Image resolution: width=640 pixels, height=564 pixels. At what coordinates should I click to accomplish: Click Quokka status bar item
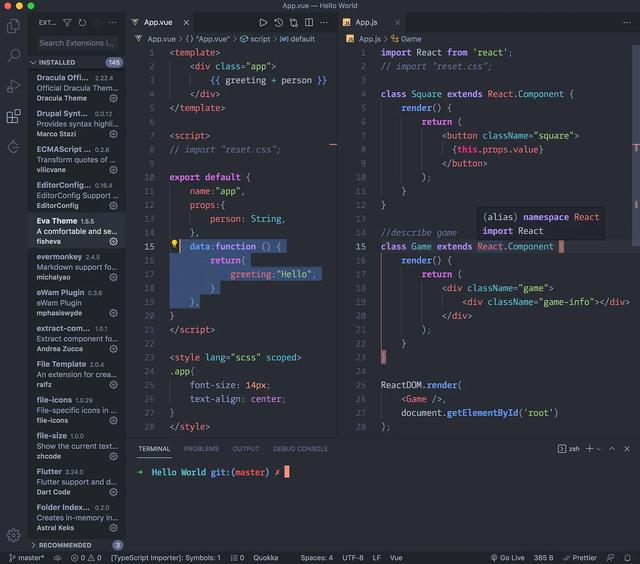pyautogui.click(x=266, y=557)
